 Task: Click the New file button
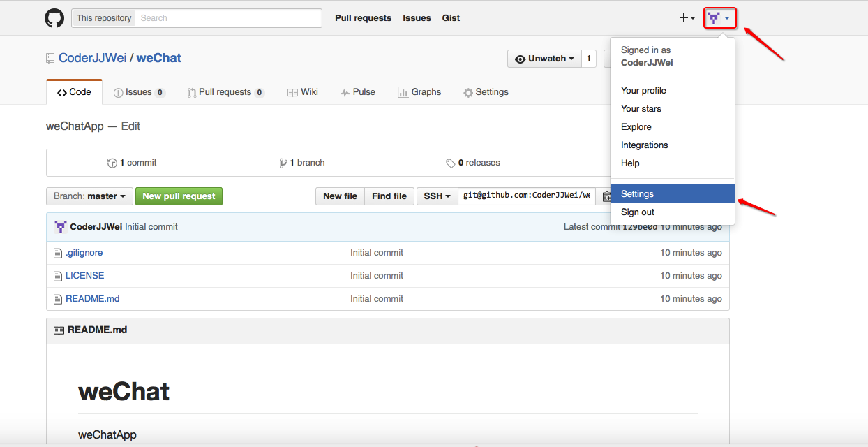point(340,196)
